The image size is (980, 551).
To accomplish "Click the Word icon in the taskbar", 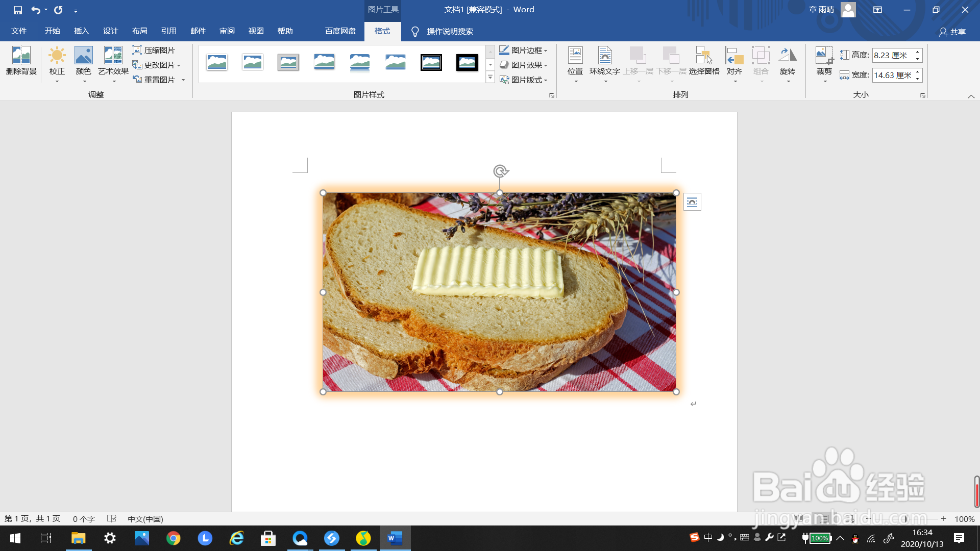I will tap(395, 538).
